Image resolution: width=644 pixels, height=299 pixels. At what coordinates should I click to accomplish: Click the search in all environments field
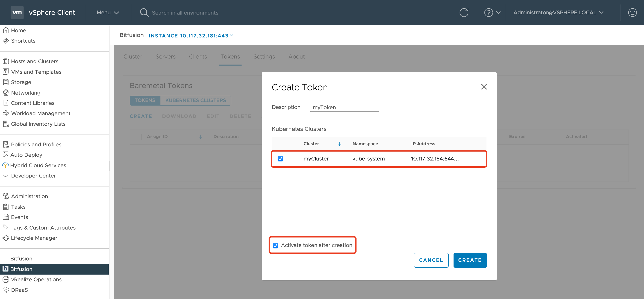tap(185, 13)
